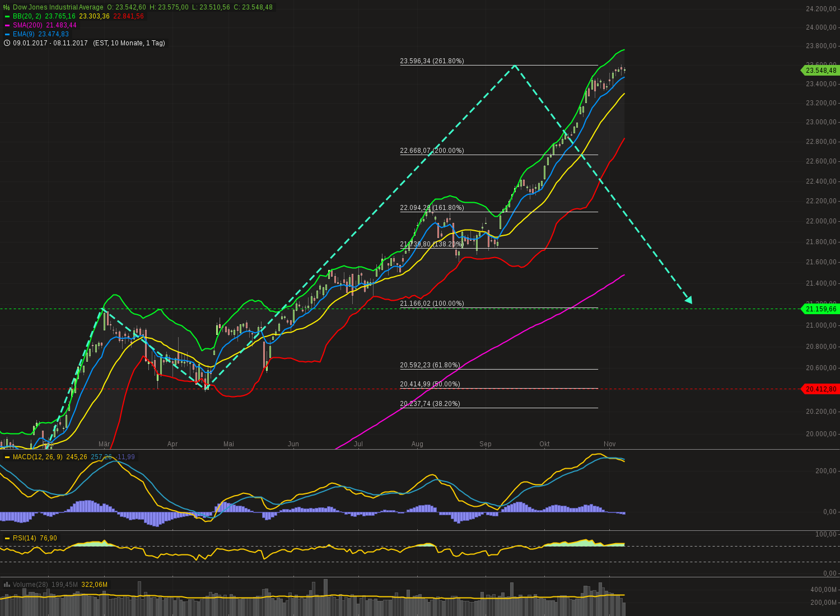Viewport: 840px width, 616px height.
Task: Click the Nov label on the time axis
Action: 610,444
